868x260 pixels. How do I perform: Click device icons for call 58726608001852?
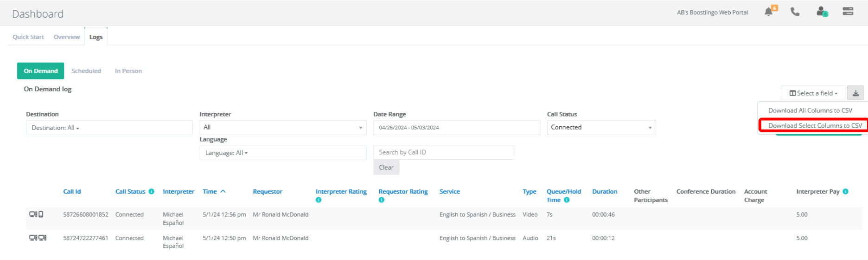[x=36, y=214]
